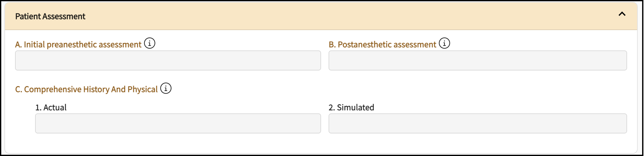Click into the Simulated input field
The height and width of the screenshot is (156, 644).
(x=477, y=123)
